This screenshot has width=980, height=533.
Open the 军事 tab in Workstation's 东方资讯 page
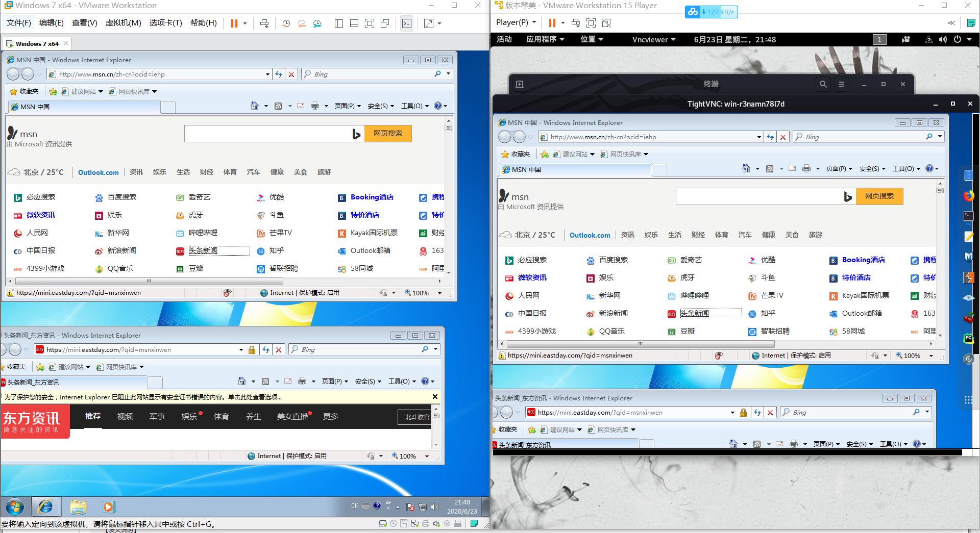pos(157,417)
